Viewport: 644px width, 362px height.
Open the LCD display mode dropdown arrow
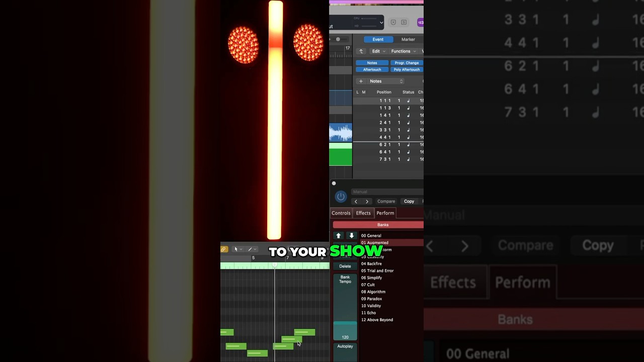(x=381, y=22)
